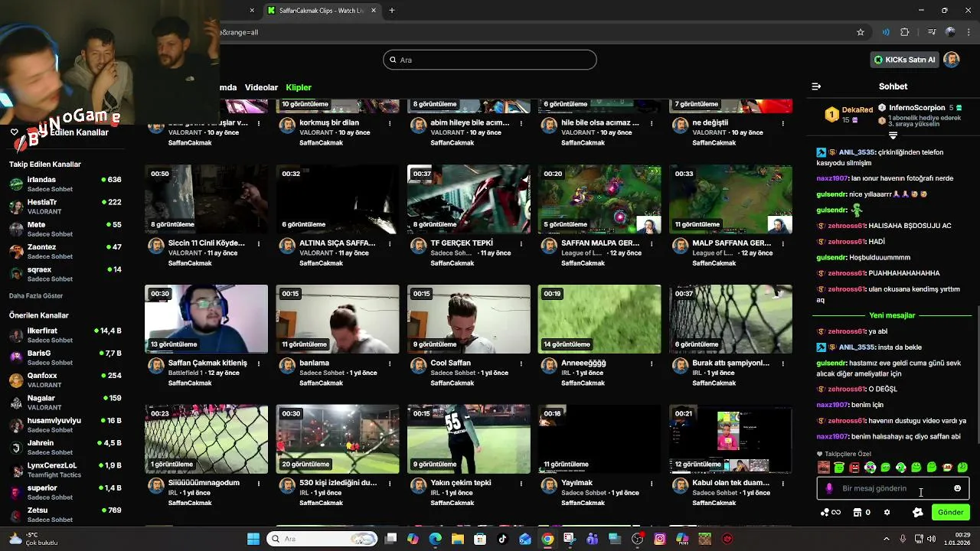This screenshot has height=551, width=980.
Task: Switch to the Klipler tab
Action: (299, 87)
